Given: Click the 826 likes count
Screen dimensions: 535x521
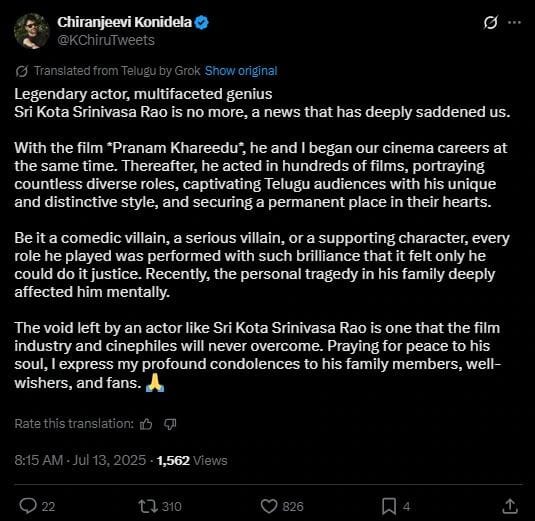Looking at the screenshot, I should (x=293, y=507).
